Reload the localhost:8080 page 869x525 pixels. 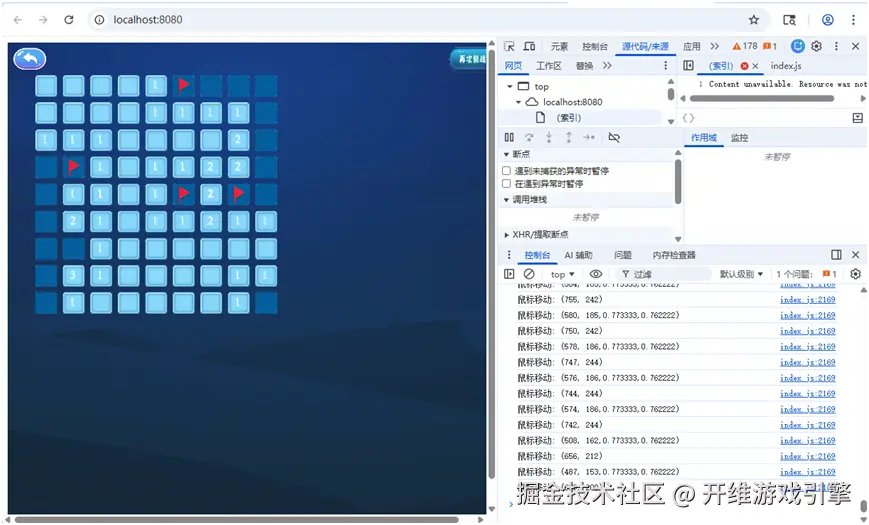[x=69, y=20]
